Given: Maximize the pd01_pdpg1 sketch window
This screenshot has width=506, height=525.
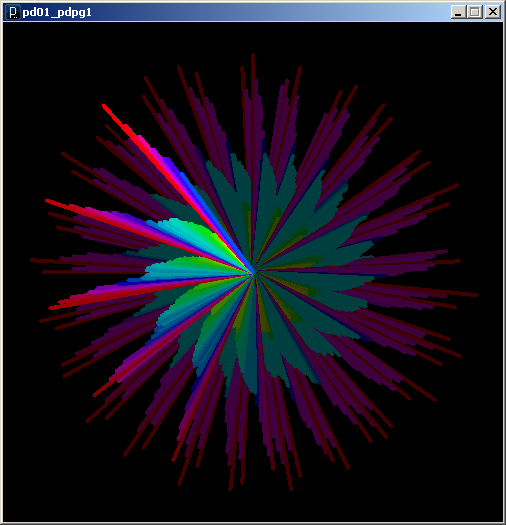Looking at the screenshot, I should 475,12.
